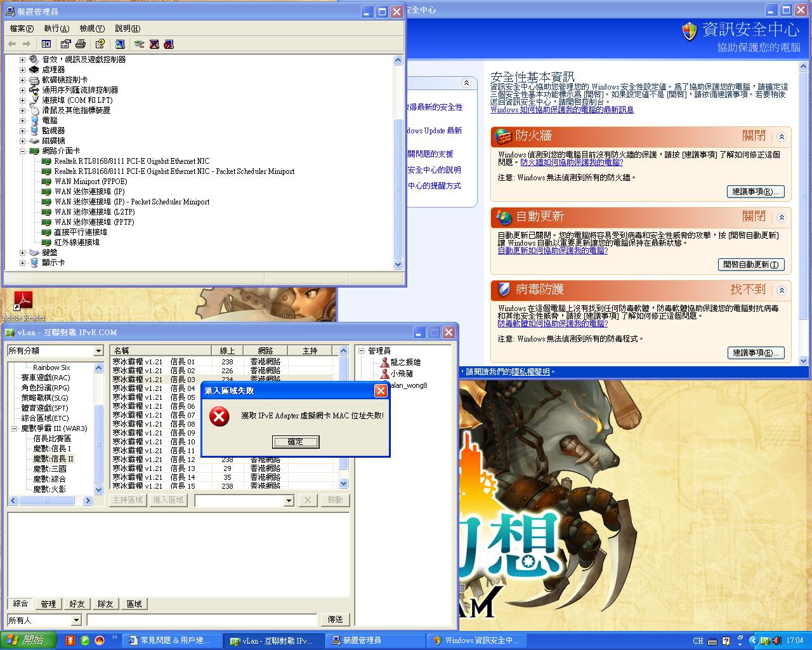812x650 pixels.
Task: Click the scan for hardware changes icon
Action: click(120, 44)
